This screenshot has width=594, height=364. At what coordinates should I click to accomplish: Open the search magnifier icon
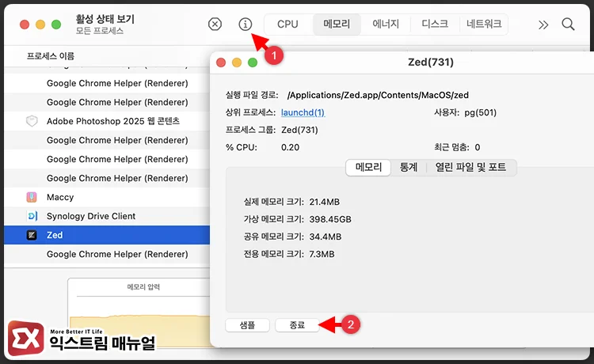coord(568,25)
